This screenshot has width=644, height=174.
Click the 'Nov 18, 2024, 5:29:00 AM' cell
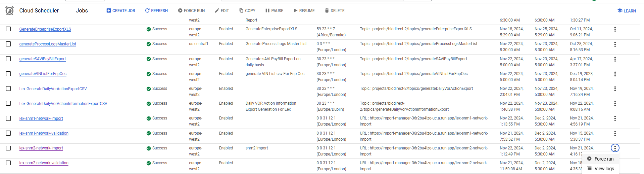click(511, 32)
